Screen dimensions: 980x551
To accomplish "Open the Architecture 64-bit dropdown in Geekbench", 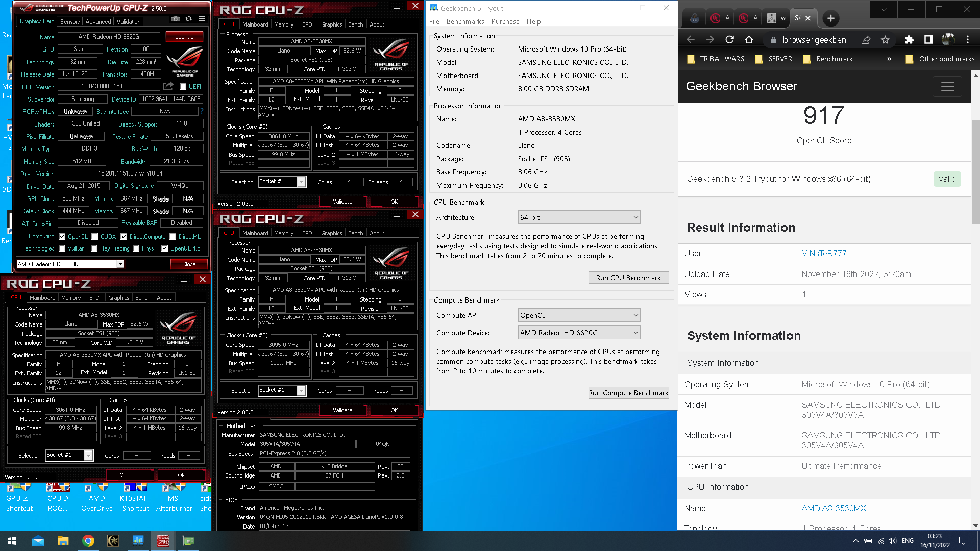I will pos(579,217).
